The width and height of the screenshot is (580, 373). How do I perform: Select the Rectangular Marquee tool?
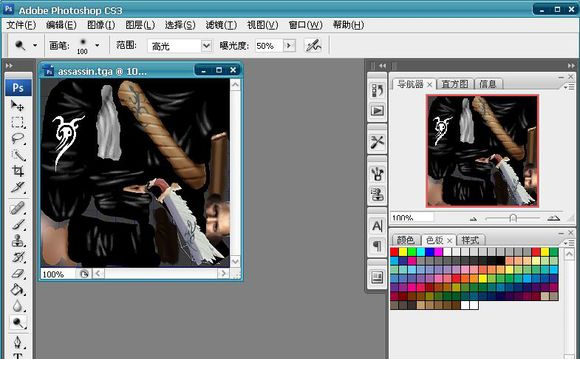(17, 122)
